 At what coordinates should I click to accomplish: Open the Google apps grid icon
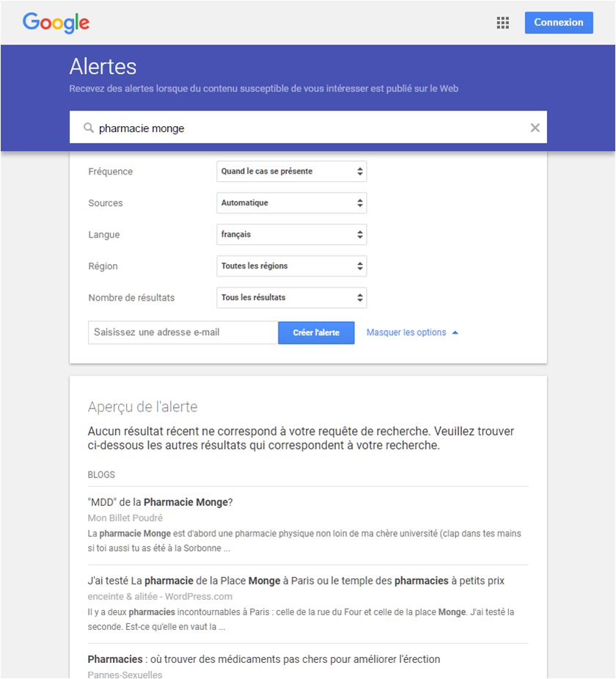point(502,23)
